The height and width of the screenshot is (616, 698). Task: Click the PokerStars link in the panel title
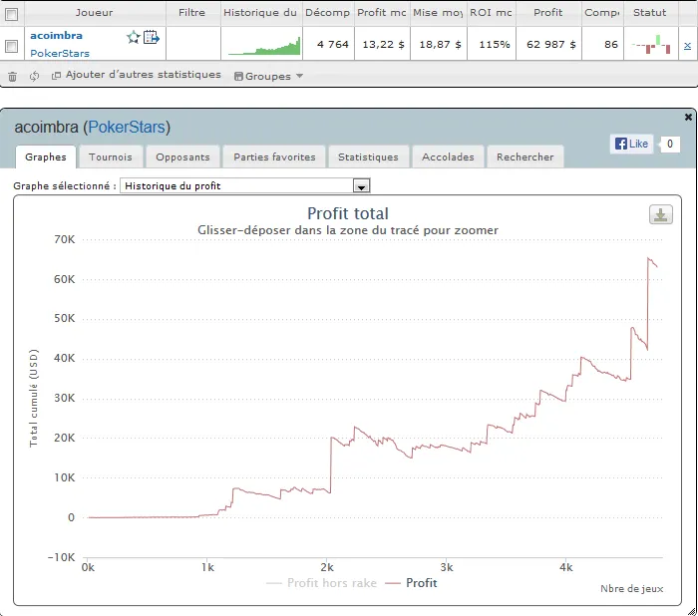[x=127, y=128]
